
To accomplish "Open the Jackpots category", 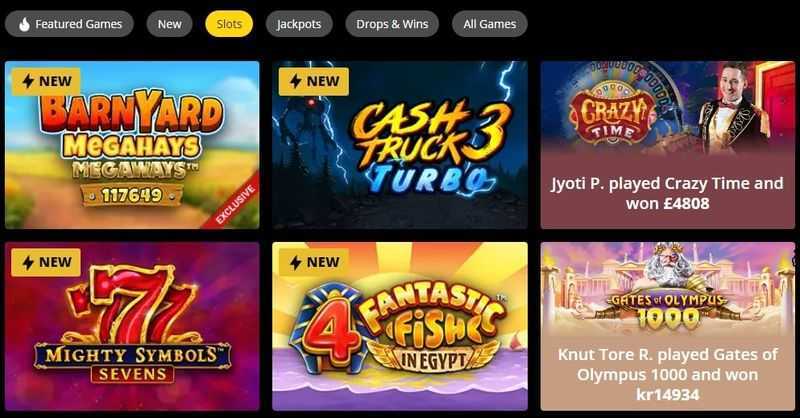I will pyautogui.click(x=299, y=24).
